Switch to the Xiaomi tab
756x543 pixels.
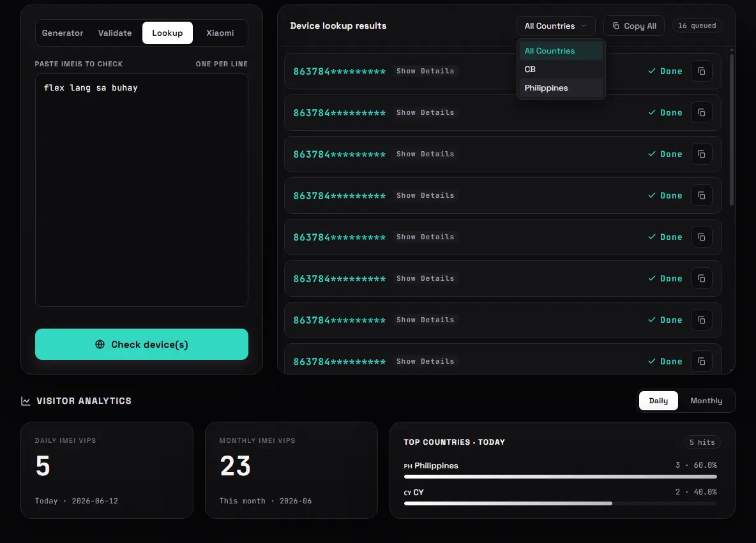(x=220, y=33)
